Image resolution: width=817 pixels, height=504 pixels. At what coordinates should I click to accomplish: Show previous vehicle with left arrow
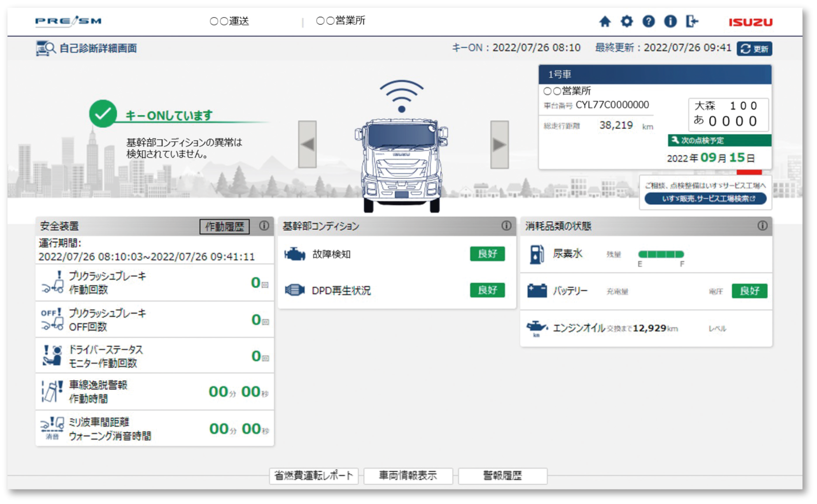coord(307,144)
